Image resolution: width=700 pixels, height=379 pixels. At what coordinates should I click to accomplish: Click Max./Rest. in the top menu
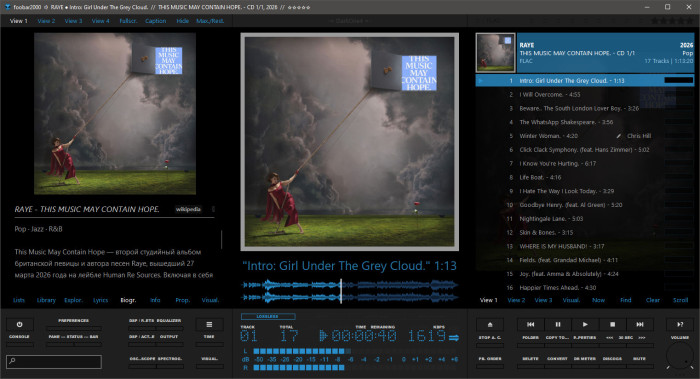pos(210,21)
